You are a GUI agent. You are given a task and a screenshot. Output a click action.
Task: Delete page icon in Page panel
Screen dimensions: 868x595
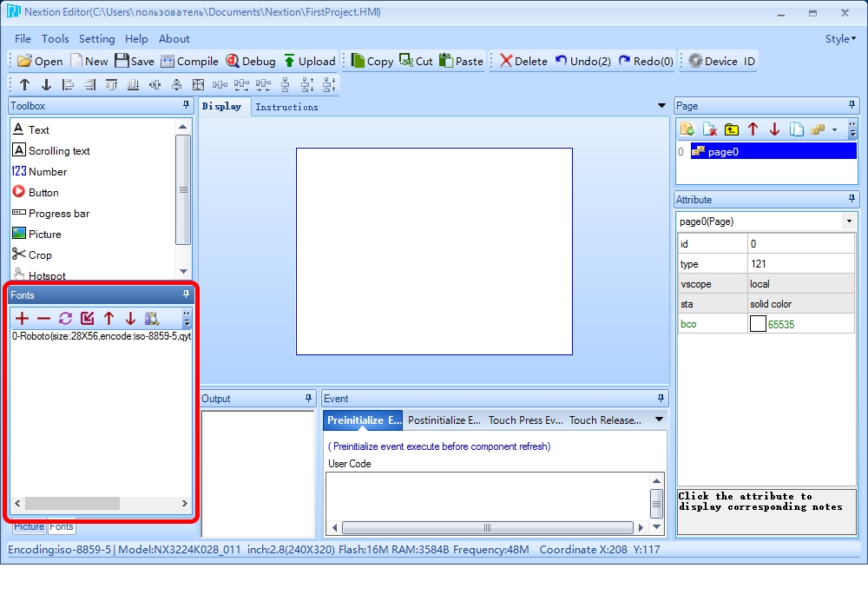(710, 129)
